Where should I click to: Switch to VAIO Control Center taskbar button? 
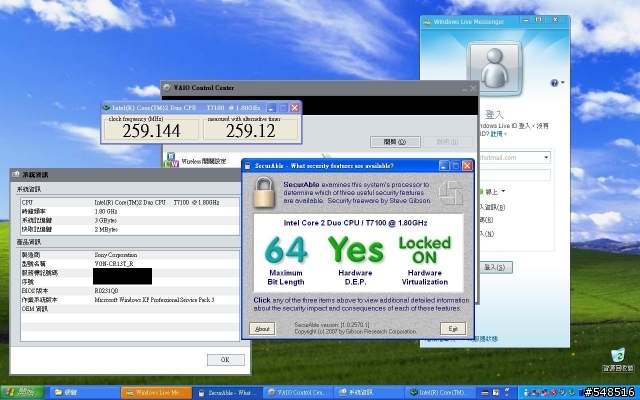point(298,393)
